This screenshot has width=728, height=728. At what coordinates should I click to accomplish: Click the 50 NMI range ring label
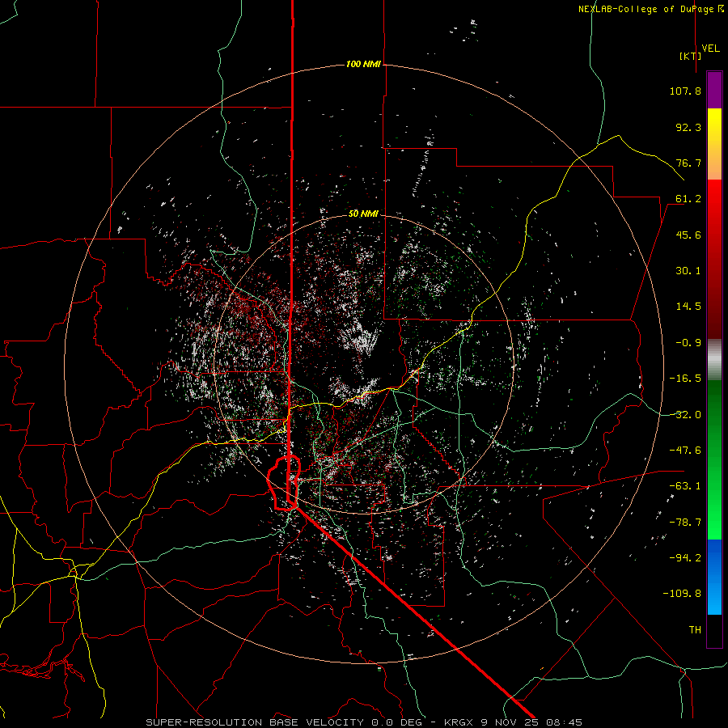click(x=363, y=214)
